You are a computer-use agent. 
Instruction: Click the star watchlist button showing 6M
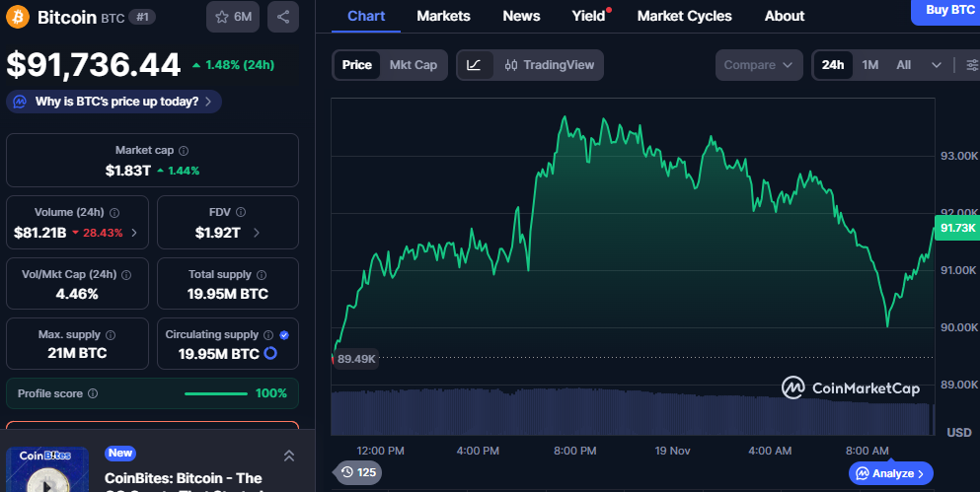[233, 17]
